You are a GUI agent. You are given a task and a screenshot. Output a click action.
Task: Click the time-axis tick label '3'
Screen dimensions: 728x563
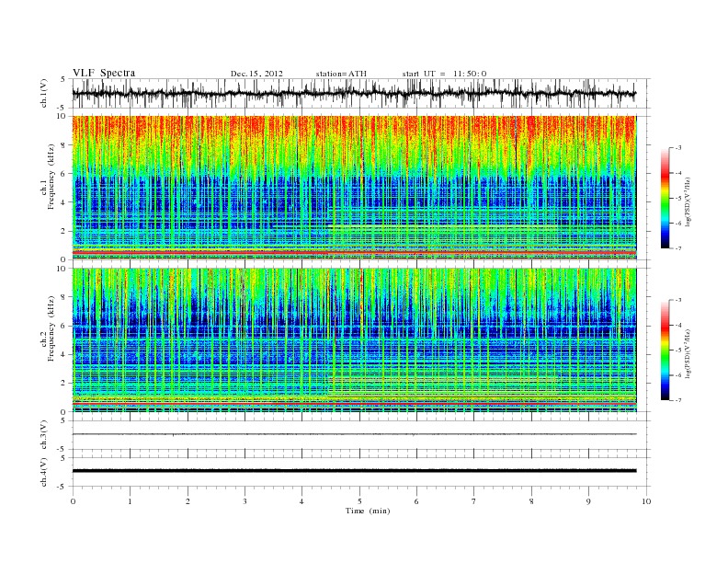(x=245, y=501)
